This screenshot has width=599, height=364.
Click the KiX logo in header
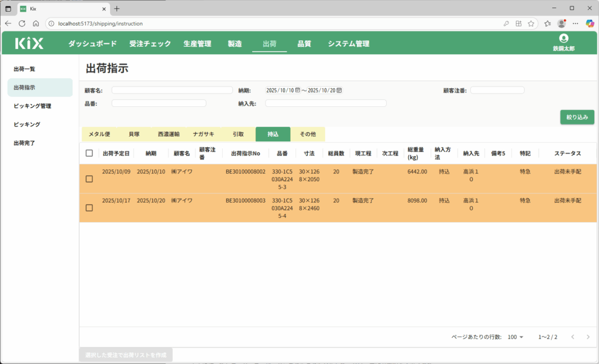29,43
